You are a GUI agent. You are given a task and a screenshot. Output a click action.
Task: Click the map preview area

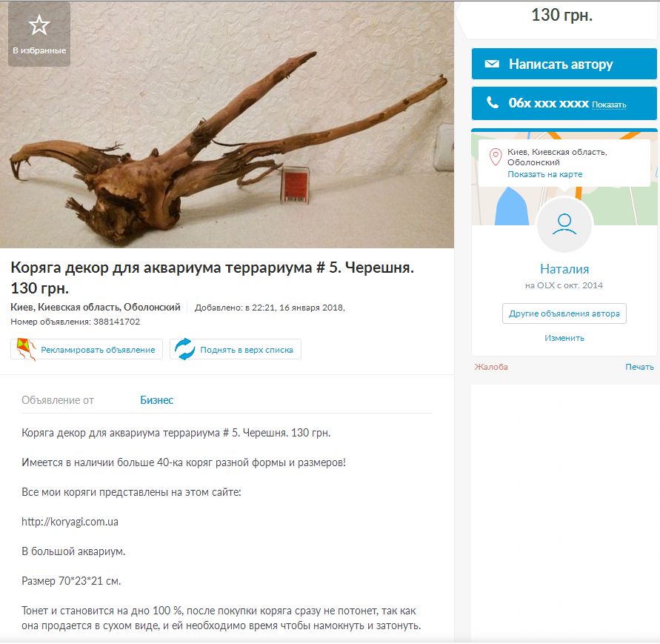pos(564,177)
